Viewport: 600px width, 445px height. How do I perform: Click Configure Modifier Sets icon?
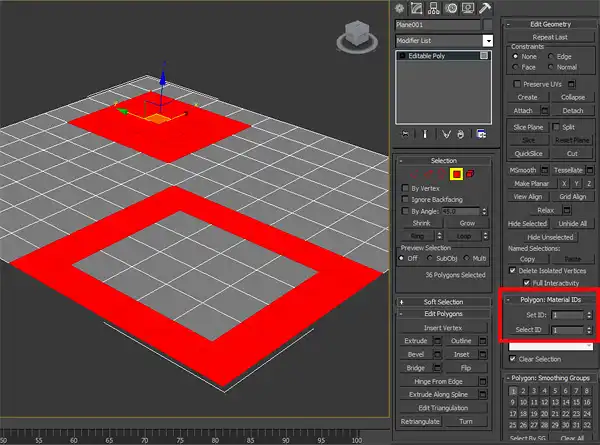(481, 133)
